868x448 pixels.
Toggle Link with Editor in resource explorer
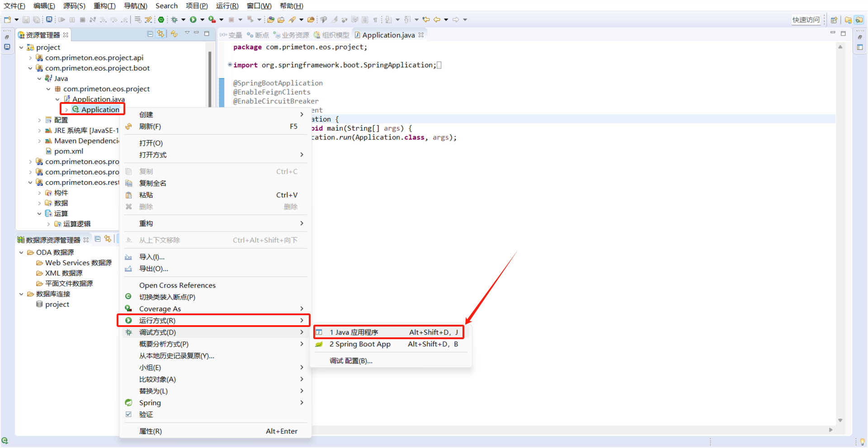point(160,34)
